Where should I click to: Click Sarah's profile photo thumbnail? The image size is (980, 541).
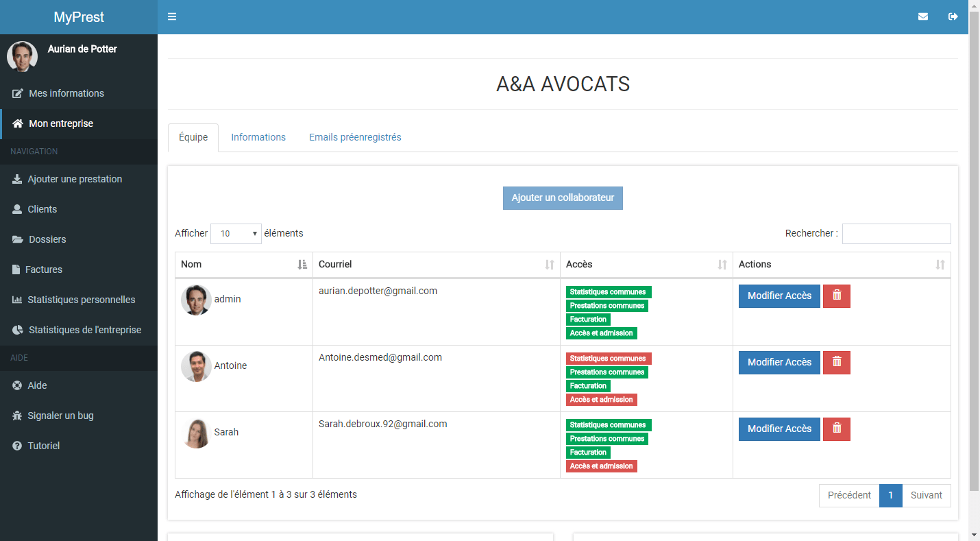click(x=196, y=433)
